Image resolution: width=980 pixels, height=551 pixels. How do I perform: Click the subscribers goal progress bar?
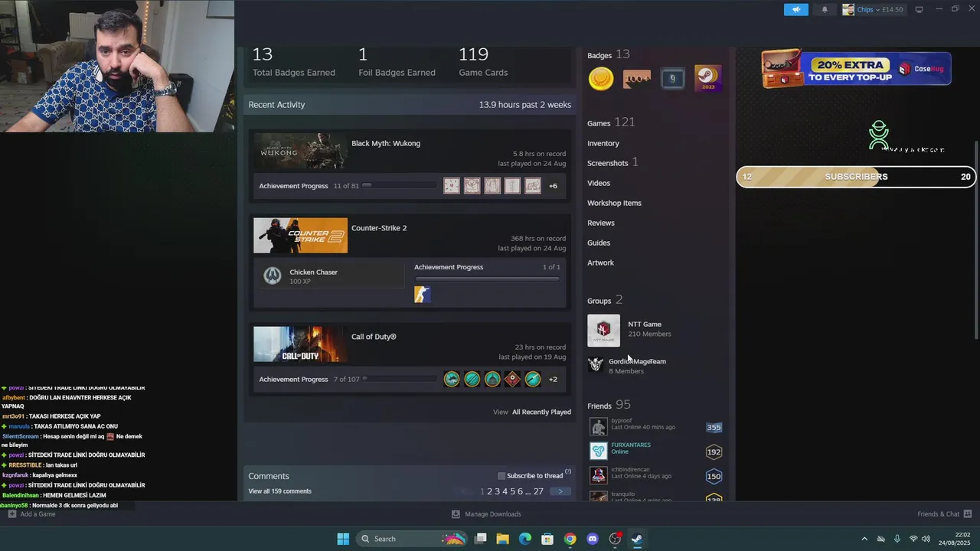point(856,177)
